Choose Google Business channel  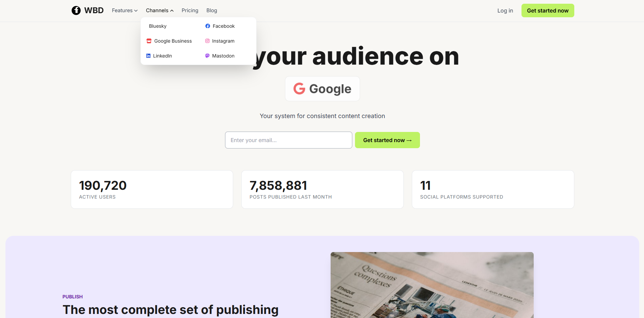click(x=169, y=41)
